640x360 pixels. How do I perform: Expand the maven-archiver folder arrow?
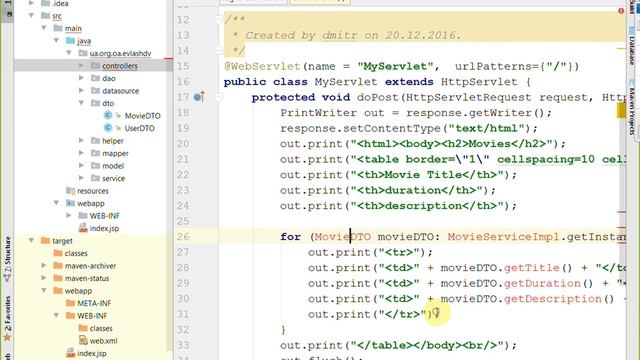(x=44, y=266)
